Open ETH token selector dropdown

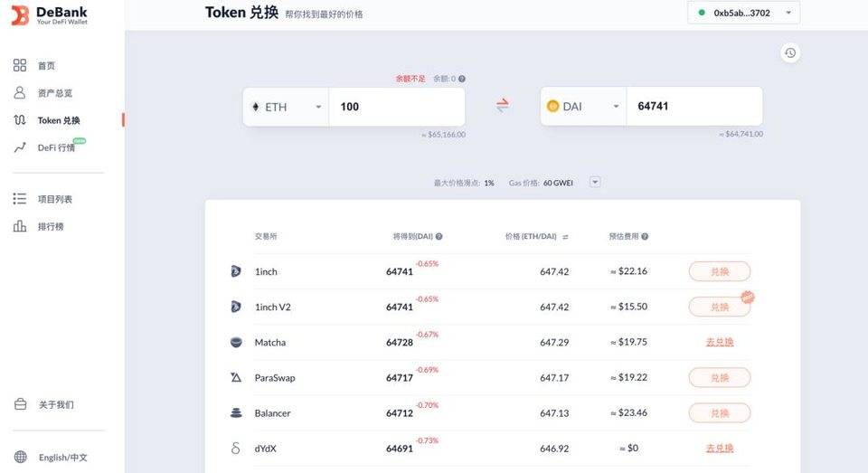coord(286,107)
